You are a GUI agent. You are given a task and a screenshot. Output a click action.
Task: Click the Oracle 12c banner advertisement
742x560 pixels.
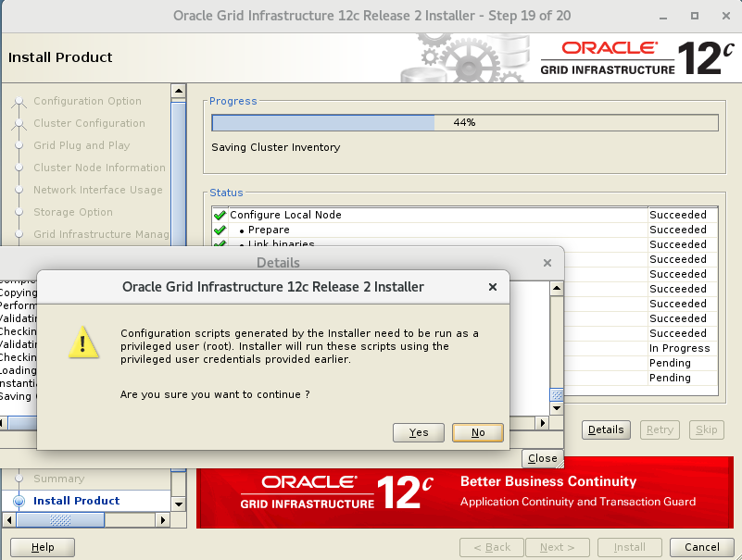tap(465, 492)
